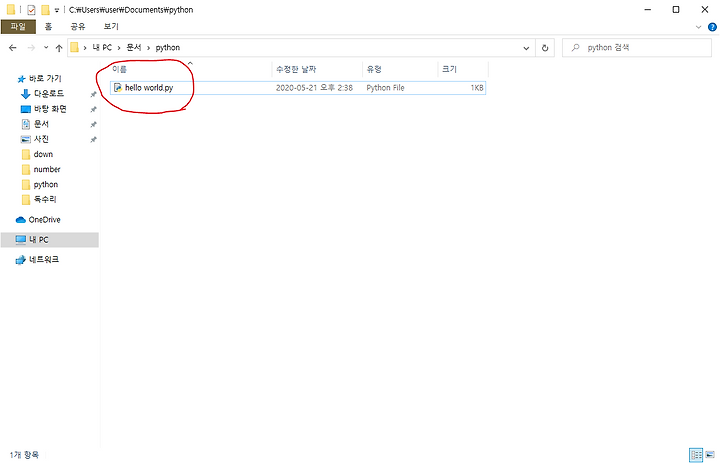Screen dimensions: 720x463
Task: Click the 1KB size cell
Action: click(477, 88)
